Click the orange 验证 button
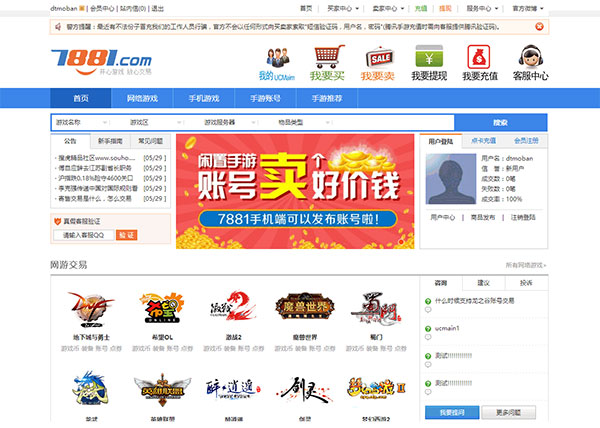The height and width of the screenshot is (428, 600). coord(127,235)
